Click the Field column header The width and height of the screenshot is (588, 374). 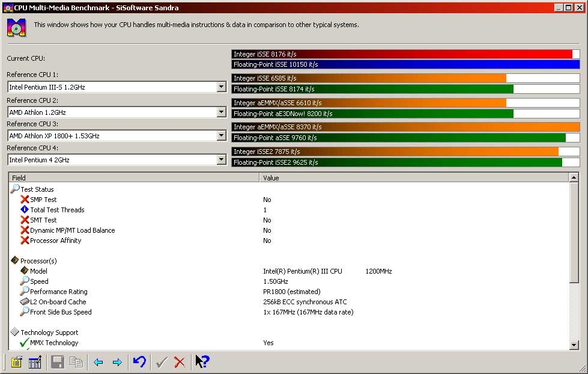coord(134,177)
